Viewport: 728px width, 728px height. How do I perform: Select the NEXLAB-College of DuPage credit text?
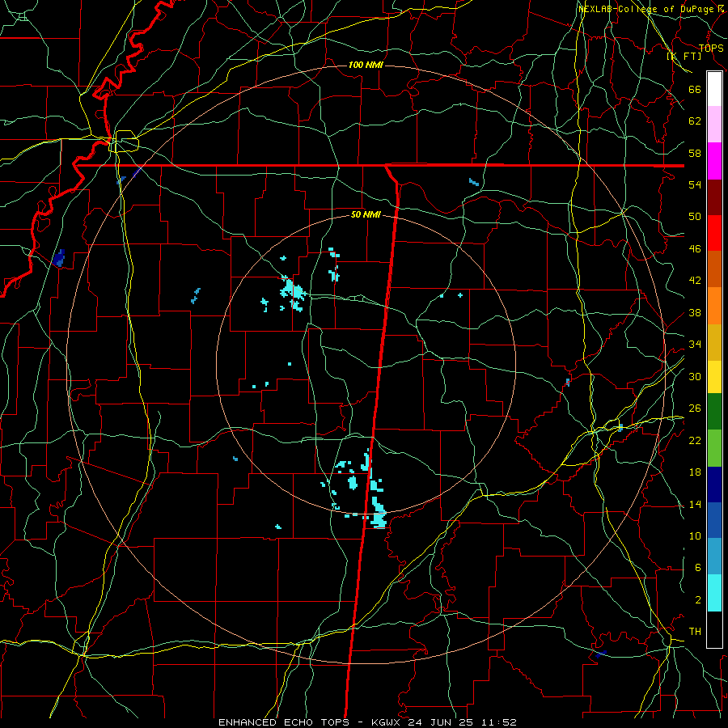coord(653,9)
